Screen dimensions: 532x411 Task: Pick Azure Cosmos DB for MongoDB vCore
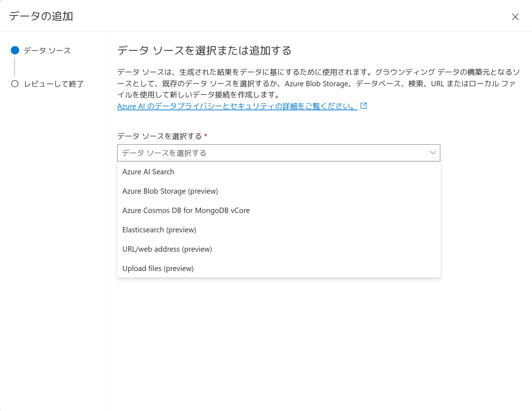pyautogui.click(x=279, y=211)
